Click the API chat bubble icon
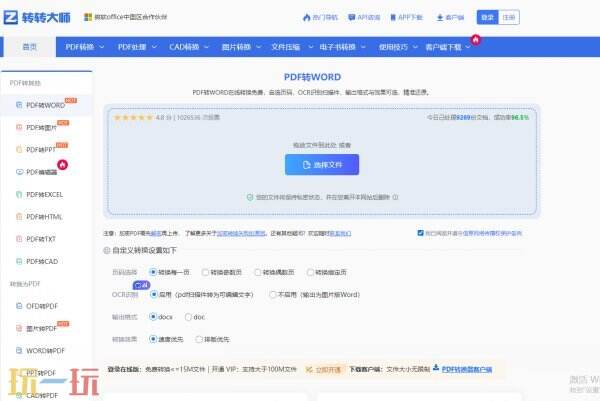This screenshot has height=401, width=600. click(352, 17)
